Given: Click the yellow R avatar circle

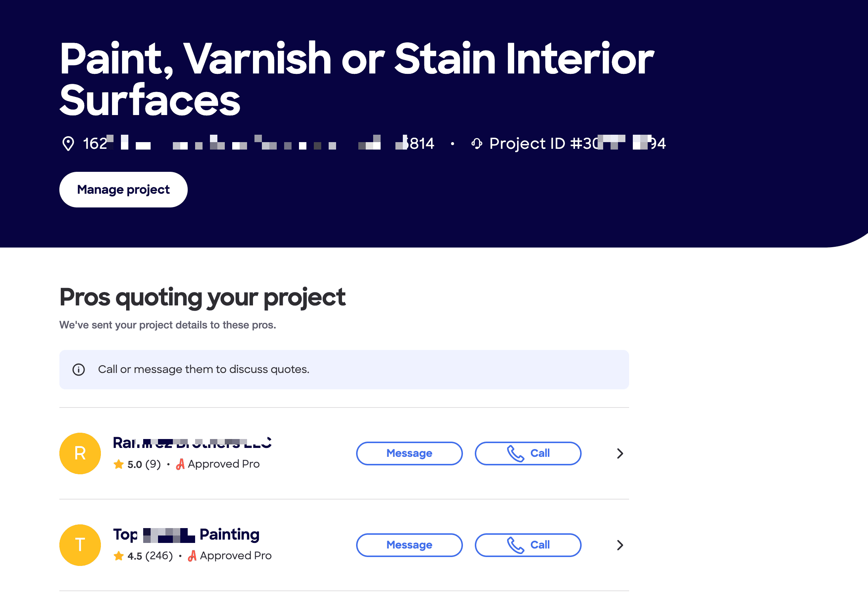Looking at the screenshot, I should tap(80, 453).
